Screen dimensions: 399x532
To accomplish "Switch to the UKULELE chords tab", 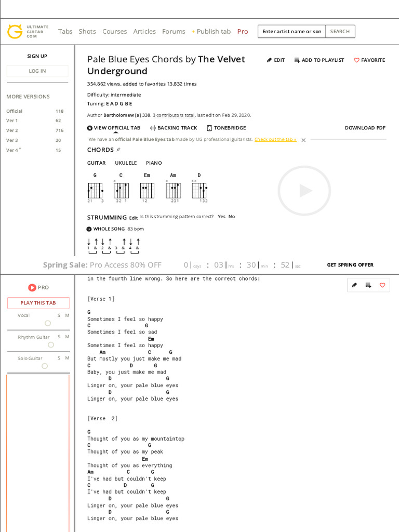I will (126, 163).
